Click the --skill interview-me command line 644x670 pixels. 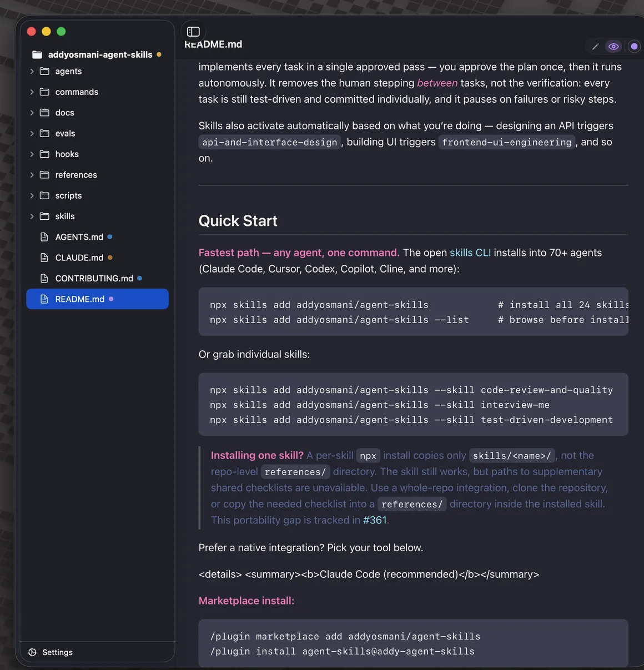(x=380, y=405)
